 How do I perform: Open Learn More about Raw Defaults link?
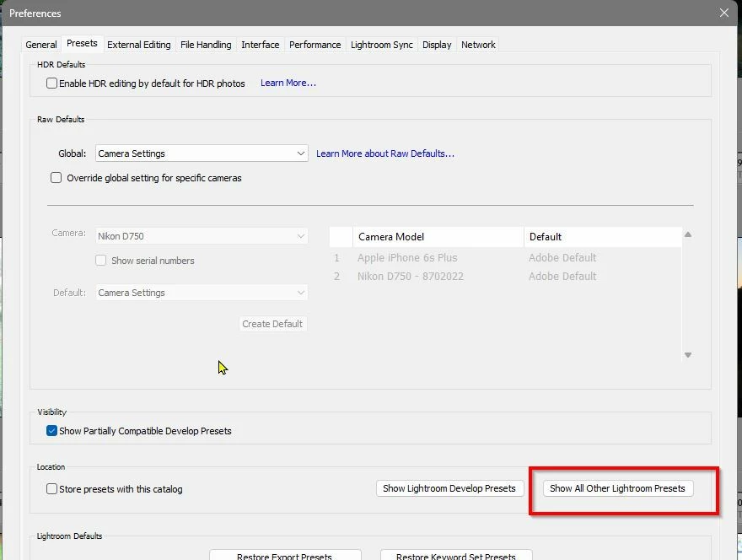385,153
